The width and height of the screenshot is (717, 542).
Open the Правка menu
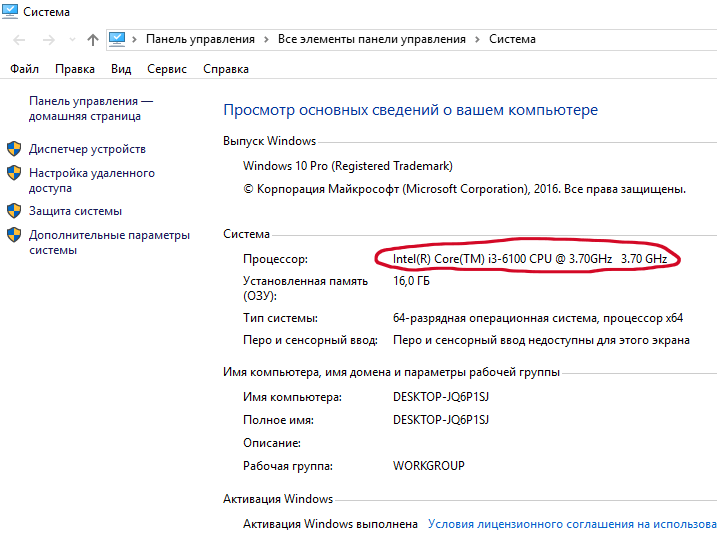click(75, 69)
